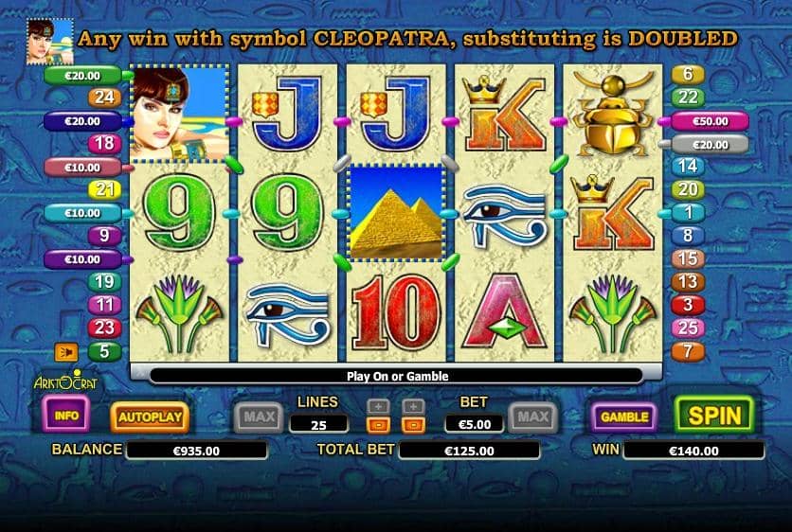This screenshot has height=532, width=792.
Task: Select payline number 6 marker
Action: click(x=688, y=74)
